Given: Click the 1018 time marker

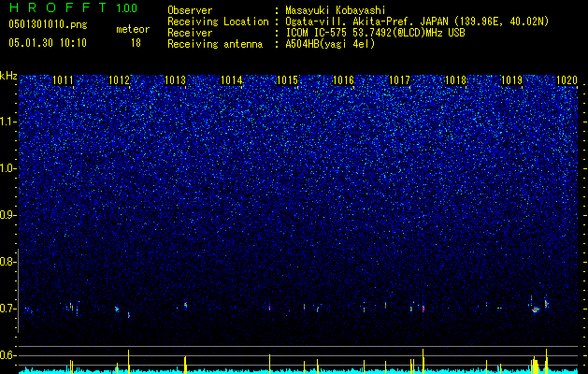Looking at the screenshot, I should click(455, 80).
